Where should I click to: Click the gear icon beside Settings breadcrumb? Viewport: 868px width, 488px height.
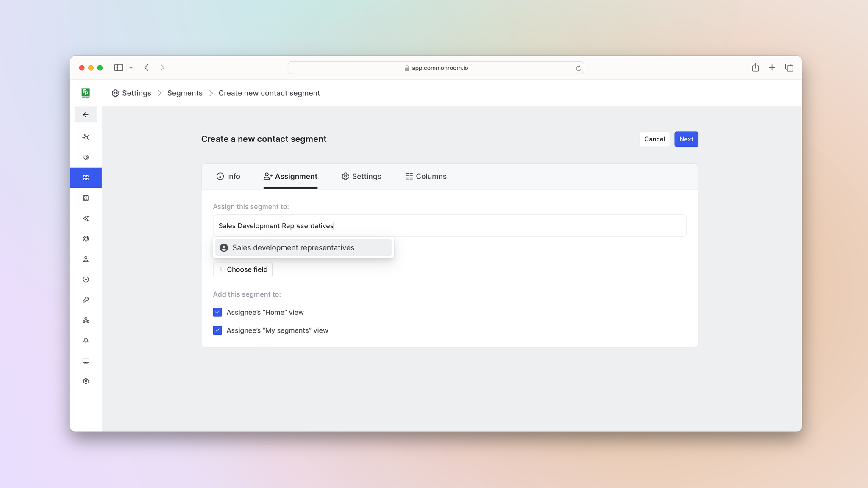(x=115, y=93)
